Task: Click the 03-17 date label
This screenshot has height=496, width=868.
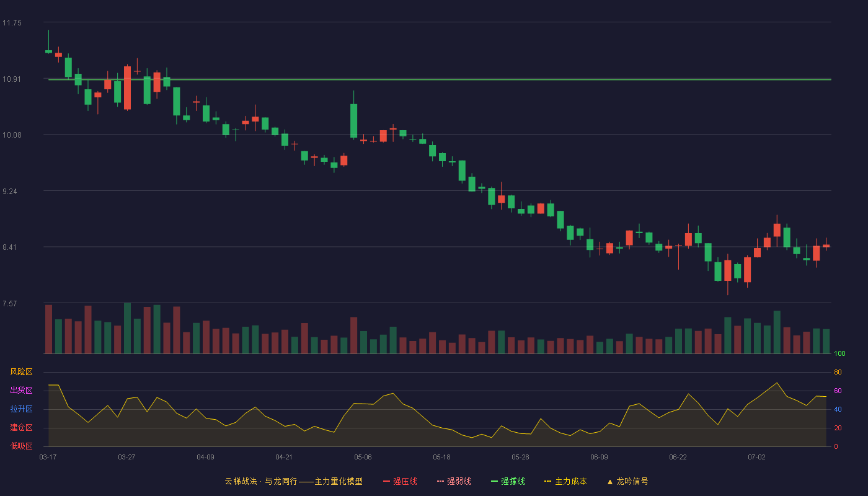Action: tap(48, 457)
